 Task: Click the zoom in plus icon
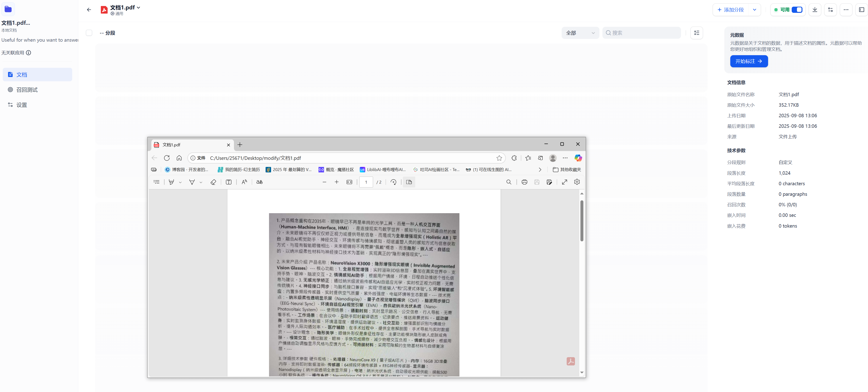[x=336, y=182]
